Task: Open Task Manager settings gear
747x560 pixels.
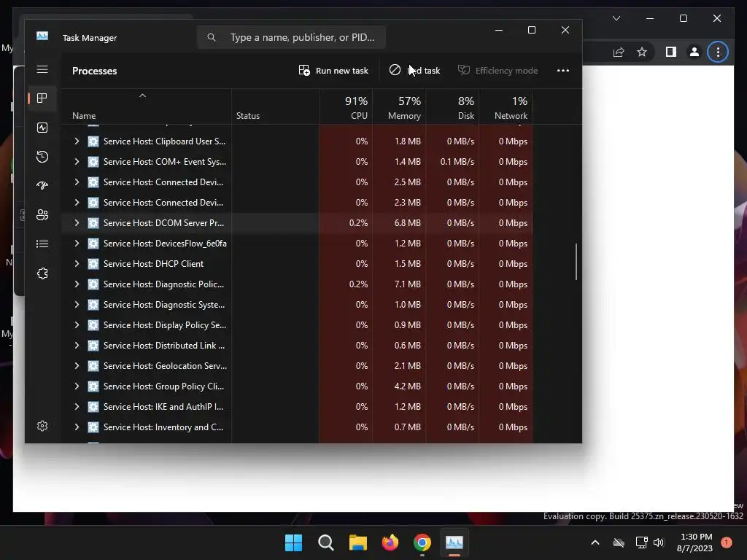Action: (x=42, y=426)
